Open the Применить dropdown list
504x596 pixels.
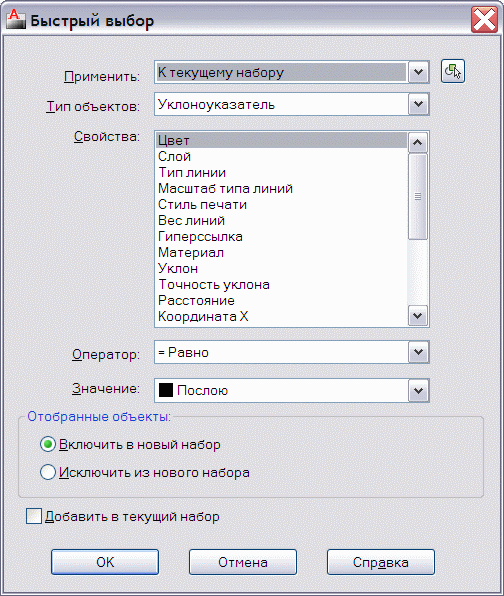click(x=418, y=72)
